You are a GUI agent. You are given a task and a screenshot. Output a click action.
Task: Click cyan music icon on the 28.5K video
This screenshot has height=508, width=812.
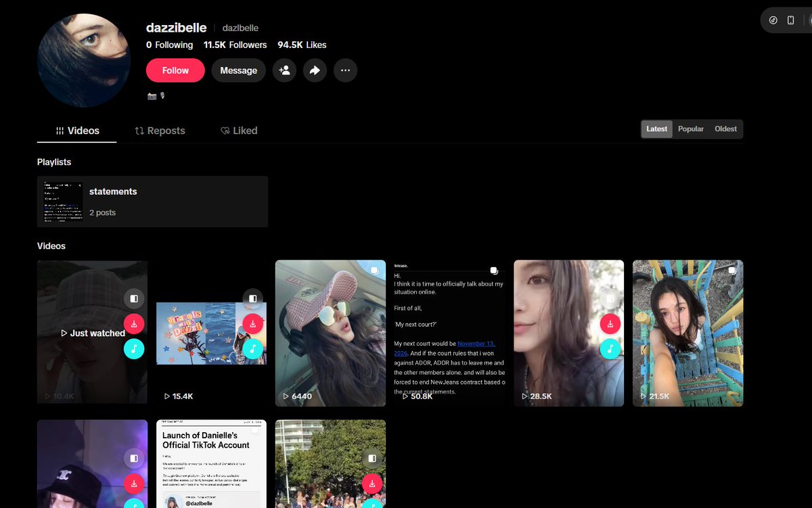tap(610, 348)
